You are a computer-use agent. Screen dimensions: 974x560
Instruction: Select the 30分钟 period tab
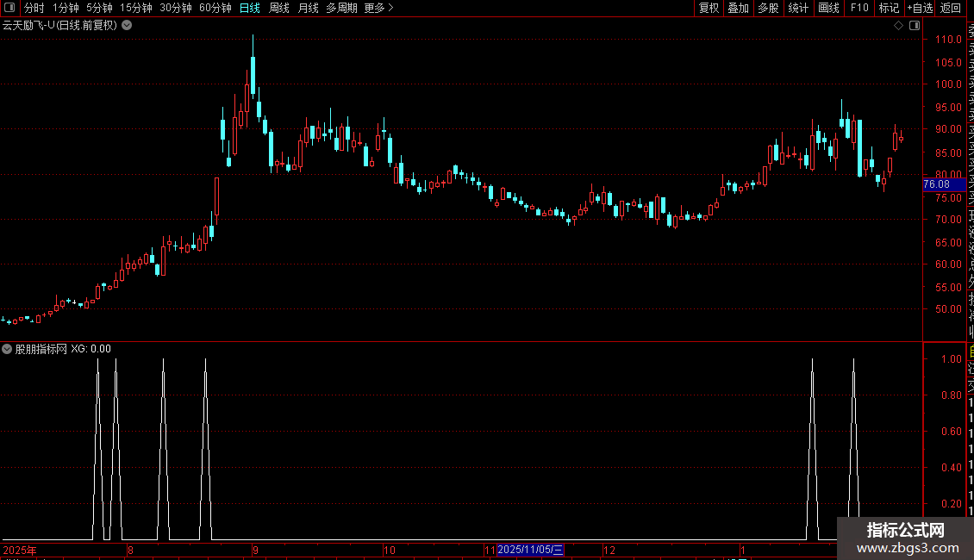[x=176, y=8]
